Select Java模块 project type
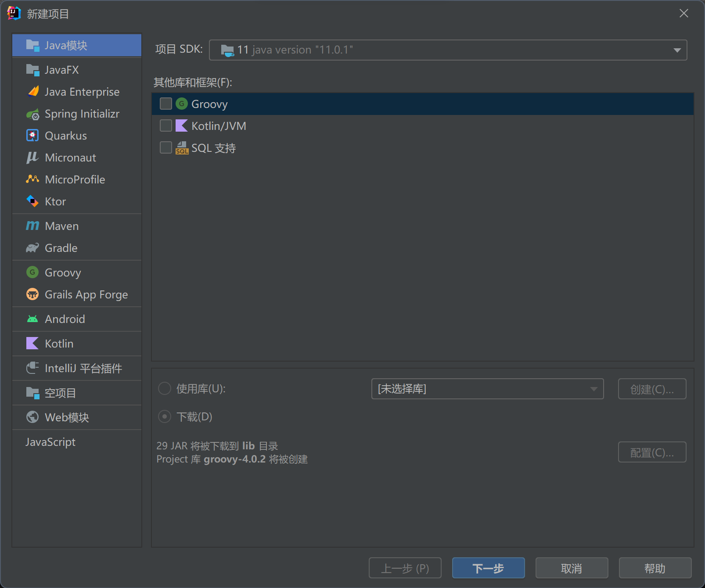The height and width of the screenshot is (588, 705). point(77,45)
